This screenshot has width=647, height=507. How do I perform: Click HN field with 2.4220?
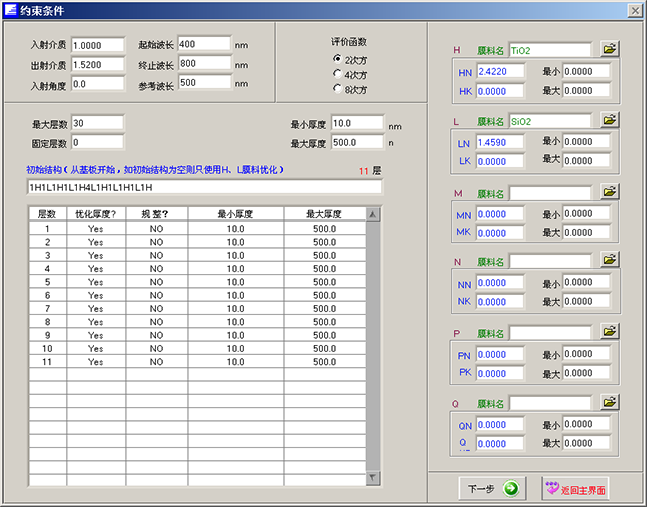pos(501,71)
